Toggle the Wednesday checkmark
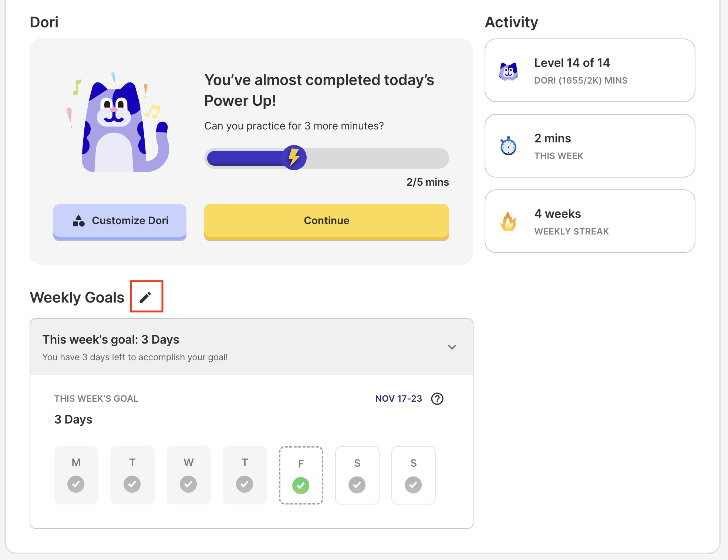728x560 pixels. coord(188,484)
